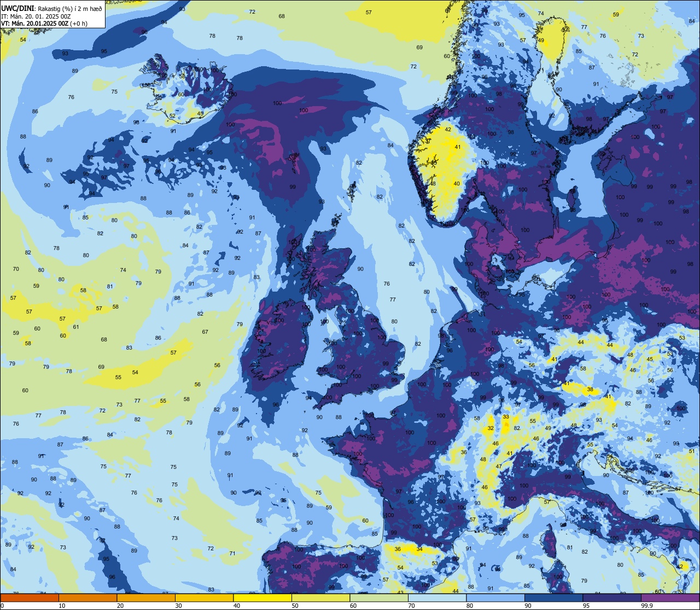Click the '38' humidity value in central Europe
This screenshot has height=610, width=700.
590,390
